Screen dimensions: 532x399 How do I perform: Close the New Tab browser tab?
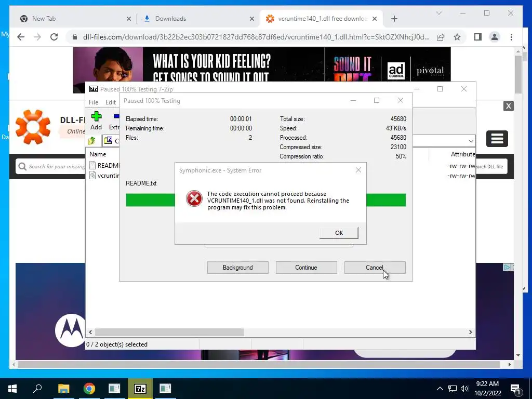[x=129, y=19]
